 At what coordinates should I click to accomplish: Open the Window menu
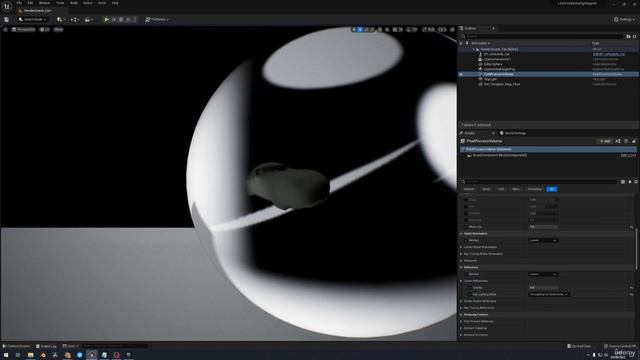44,3
